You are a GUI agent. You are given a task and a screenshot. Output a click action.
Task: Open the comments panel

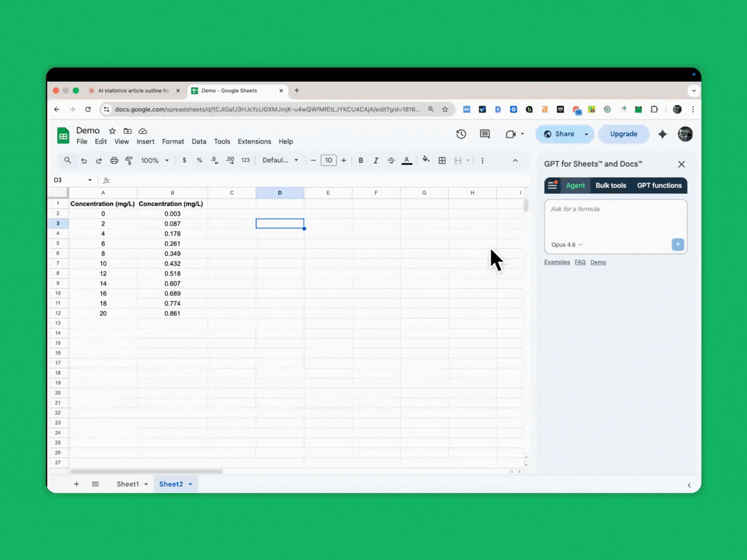tap(485, 134)
